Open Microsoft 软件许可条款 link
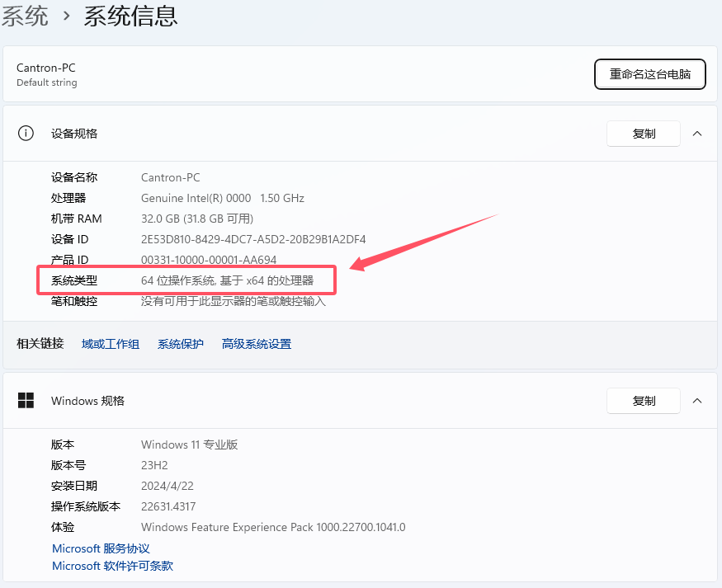 click(x=112, y=567)
